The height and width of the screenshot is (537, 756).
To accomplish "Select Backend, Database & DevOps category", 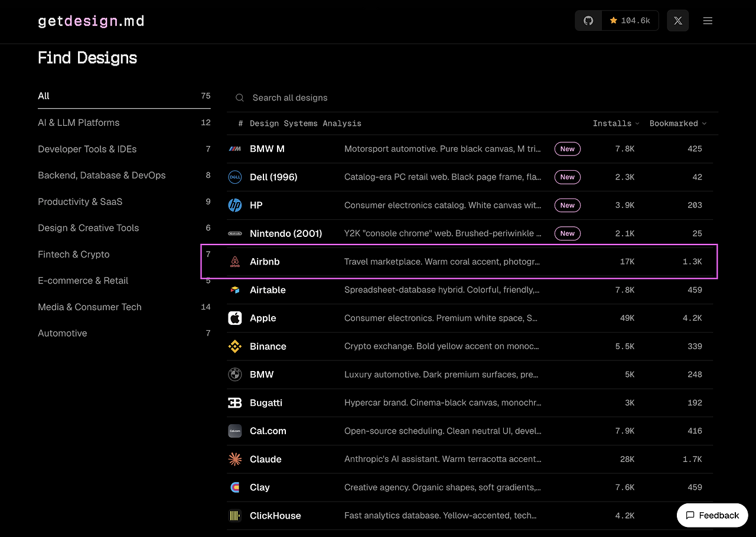I will [x=124, y=175].
